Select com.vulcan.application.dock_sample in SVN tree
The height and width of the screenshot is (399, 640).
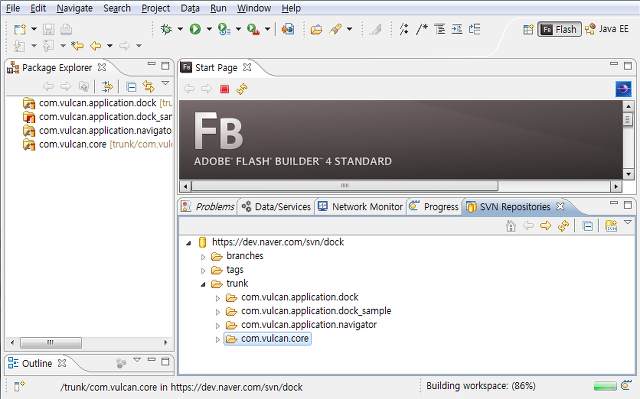point(316,311)
